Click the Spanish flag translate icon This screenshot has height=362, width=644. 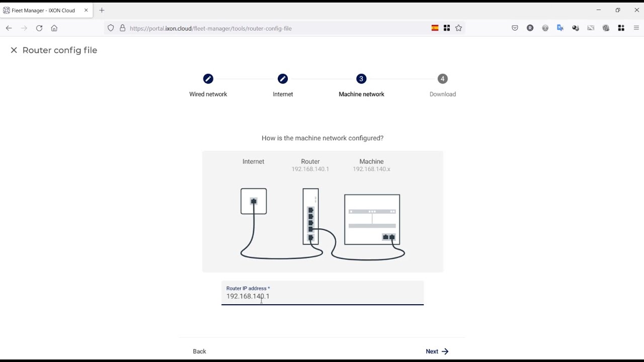[435, 28]
